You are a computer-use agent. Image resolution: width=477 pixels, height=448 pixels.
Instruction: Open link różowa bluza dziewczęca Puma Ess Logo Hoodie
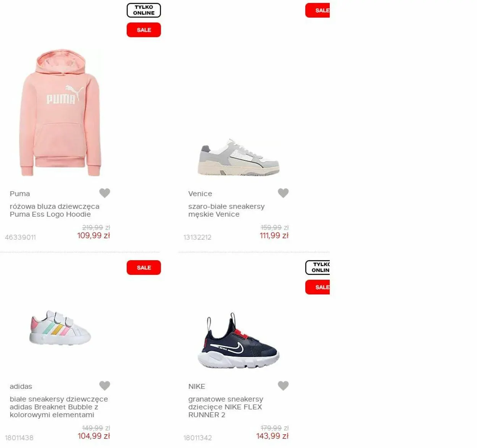(x=55, y=210)
